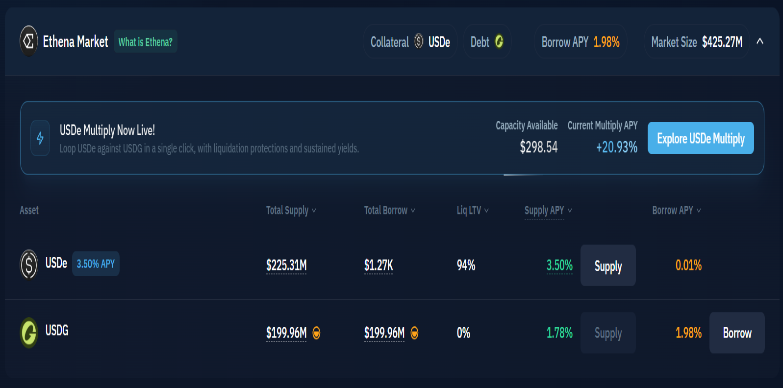Click the Ethena Market logo icon
Viewport: 783px width, 388px height.
29,41
